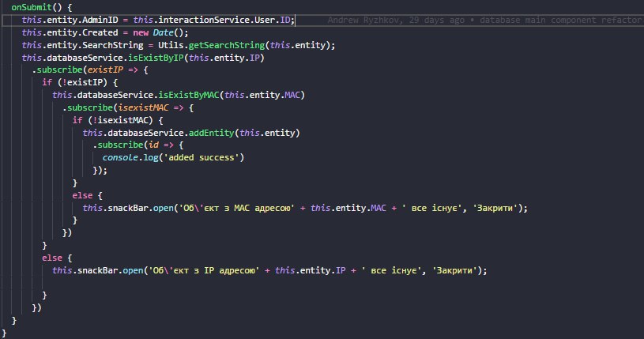This screenshot has height=339, width=644.
Task: Click the 'log' method after console
Action: [151, 157]
